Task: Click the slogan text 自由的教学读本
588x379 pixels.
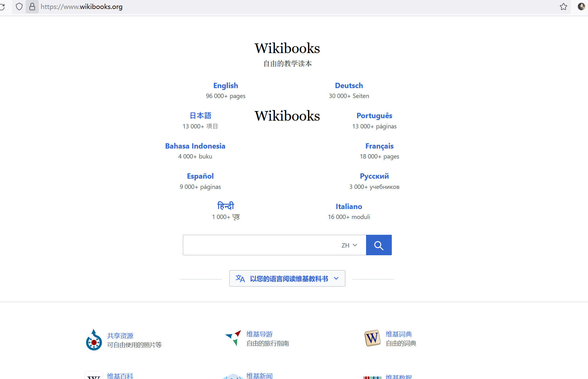Action: pyautogui.click(x=288, y=64)
